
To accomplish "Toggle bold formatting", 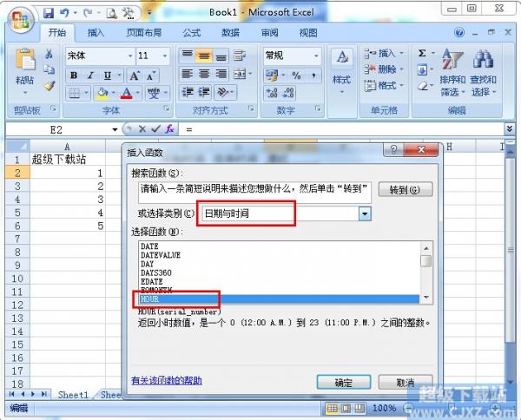I will (74, 75).
